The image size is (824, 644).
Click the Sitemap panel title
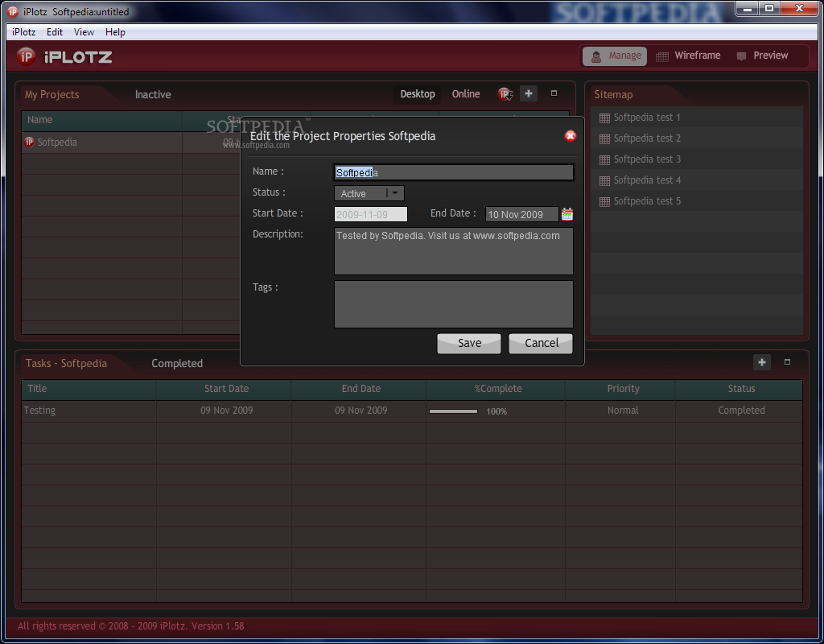[x=613, y=95]
